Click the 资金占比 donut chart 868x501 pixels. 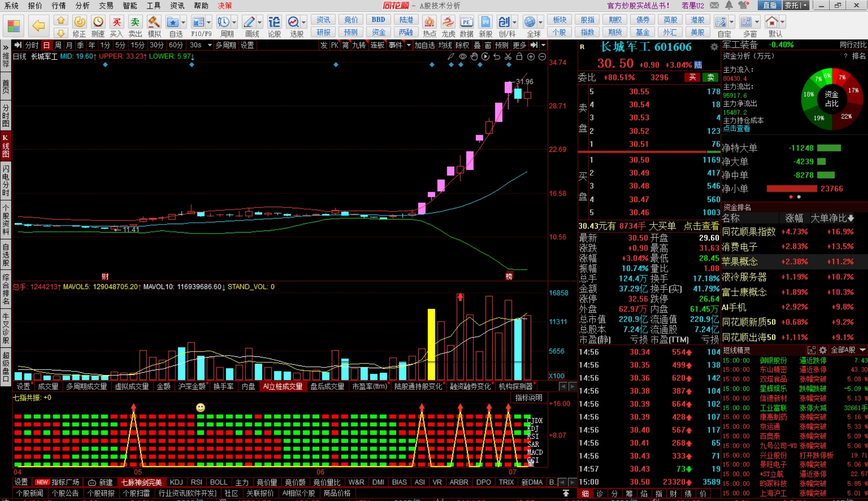(831, 99)
